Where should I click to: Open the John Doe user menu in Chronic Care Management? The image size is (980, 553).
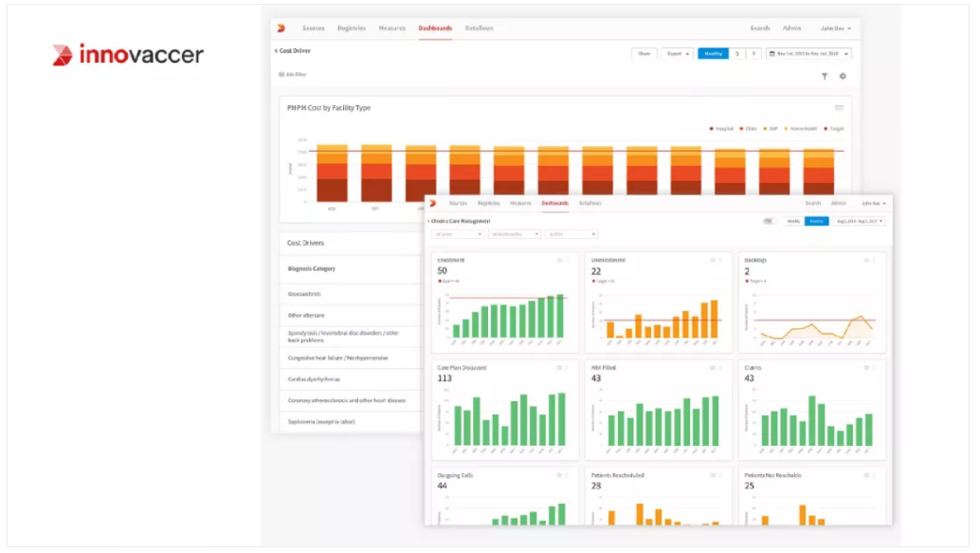(x=874, y=203)
